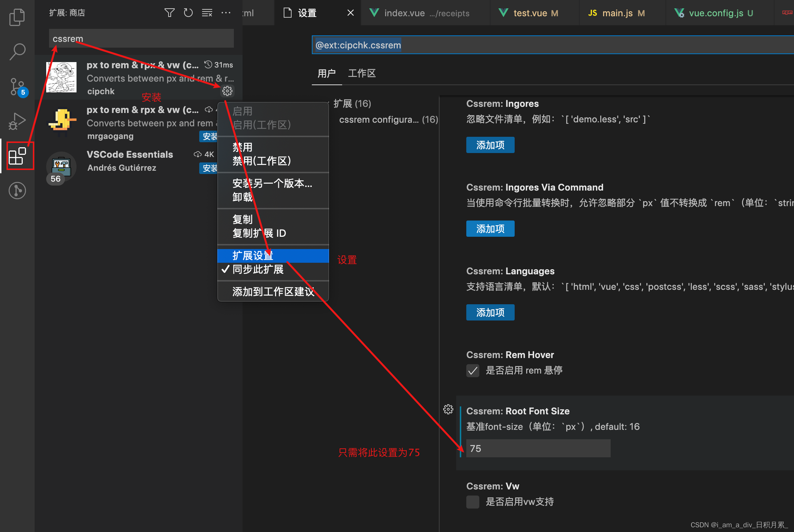Open gear menu for Root Font Size setting
Screen dimensions: 794x532
click(448, 409)
